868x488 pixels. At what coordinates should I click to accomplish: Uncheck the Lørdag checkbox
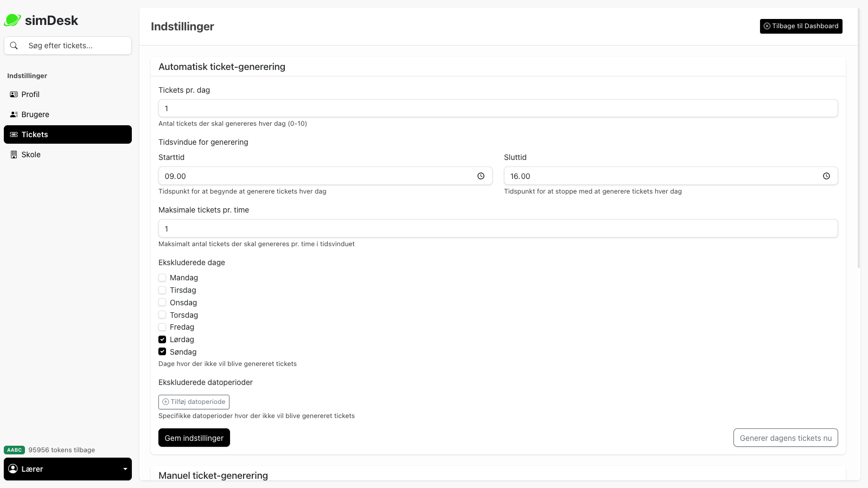click(162, 339)
